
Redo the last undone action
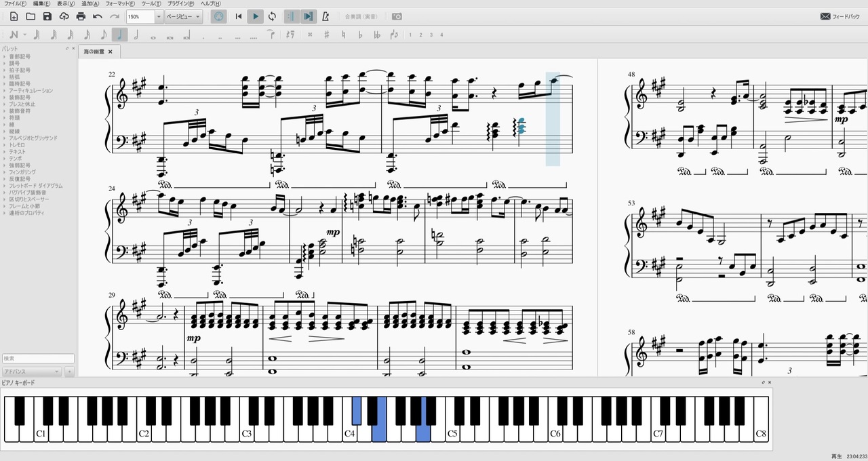(x=115, y=16)
